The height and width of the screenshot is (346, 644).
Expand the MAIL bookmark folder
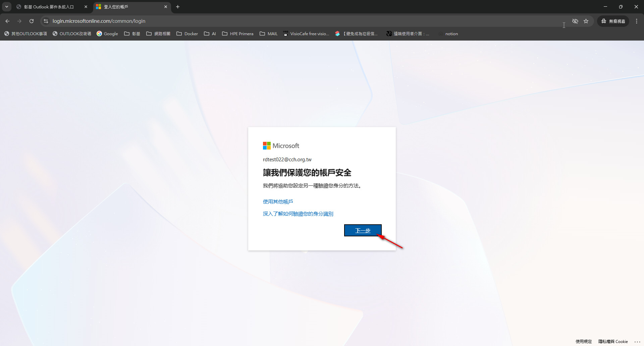[269, 34]
